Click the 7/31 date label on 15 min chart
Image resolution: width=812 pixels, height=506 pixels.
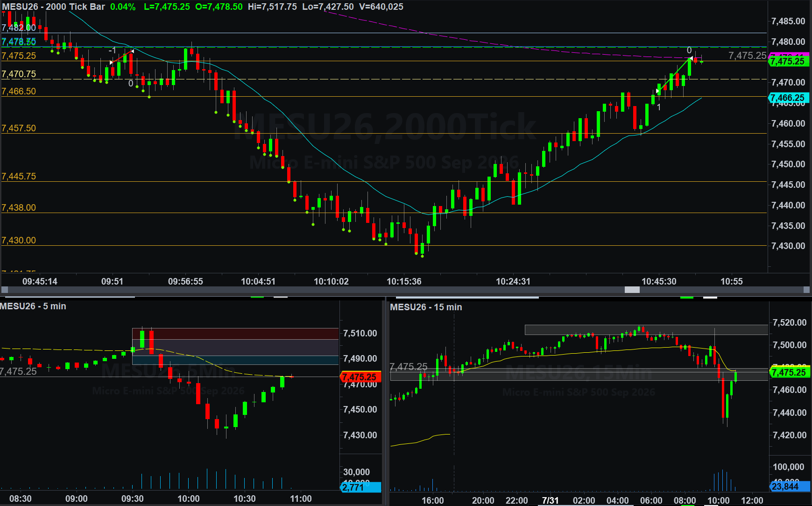[551, 500]
